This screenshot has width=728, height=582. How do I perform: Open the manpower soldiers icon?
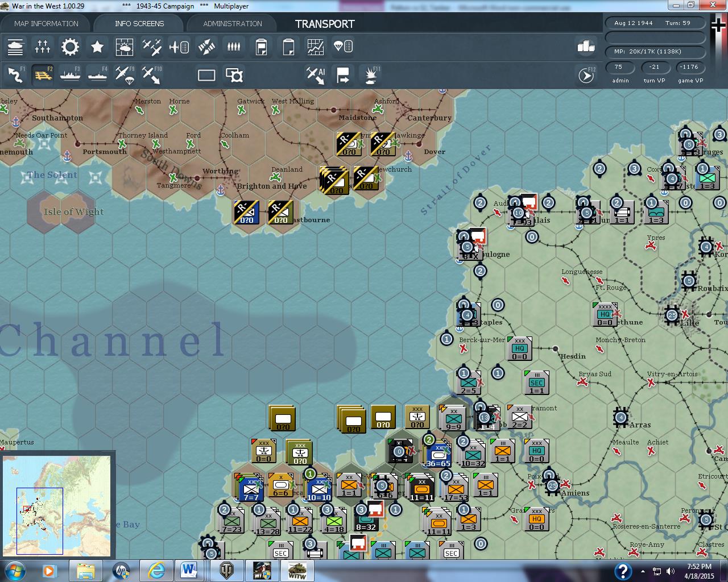pos(234,47)
